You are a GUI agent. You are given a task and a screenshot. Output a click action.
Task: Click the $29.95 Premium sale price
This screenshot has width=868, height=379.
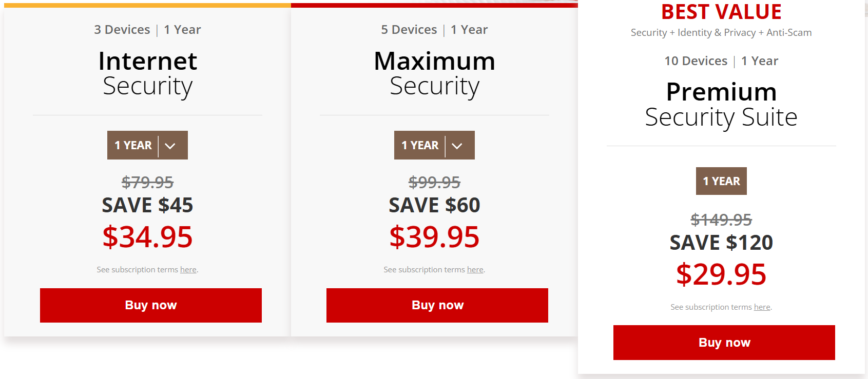721,275
